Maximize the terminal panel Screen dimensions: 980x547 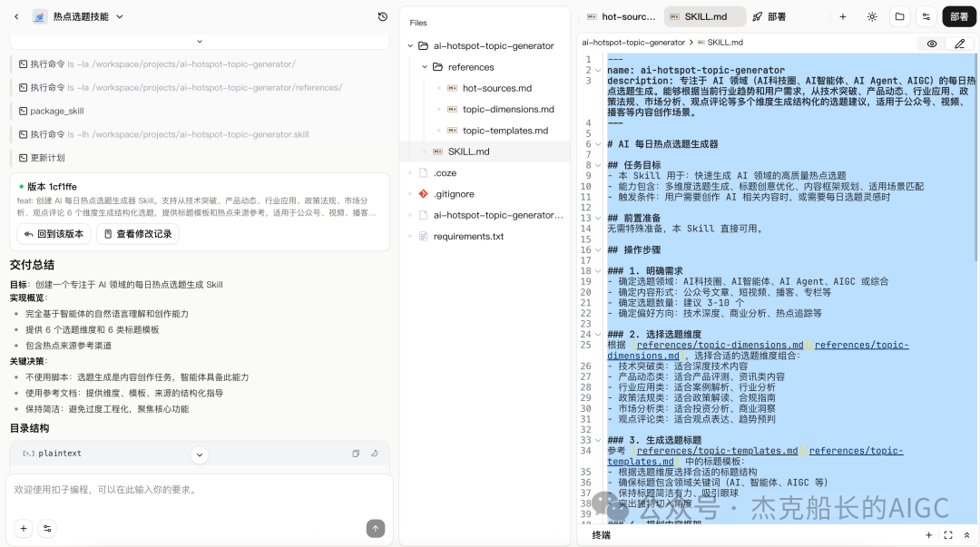pyautogui.click(x=948, y=535)
